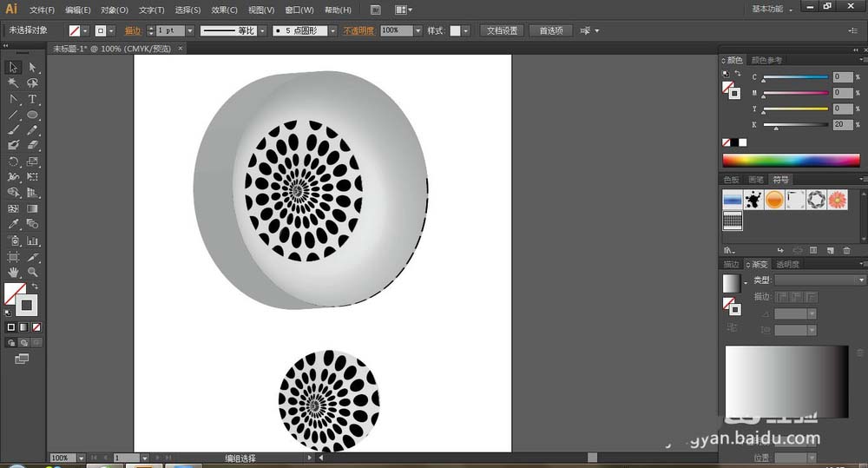Click the rainbow color spectrum bar
The width and height of the screenshot is (868, 468).
pyautogui.click(x=791, y=161)
